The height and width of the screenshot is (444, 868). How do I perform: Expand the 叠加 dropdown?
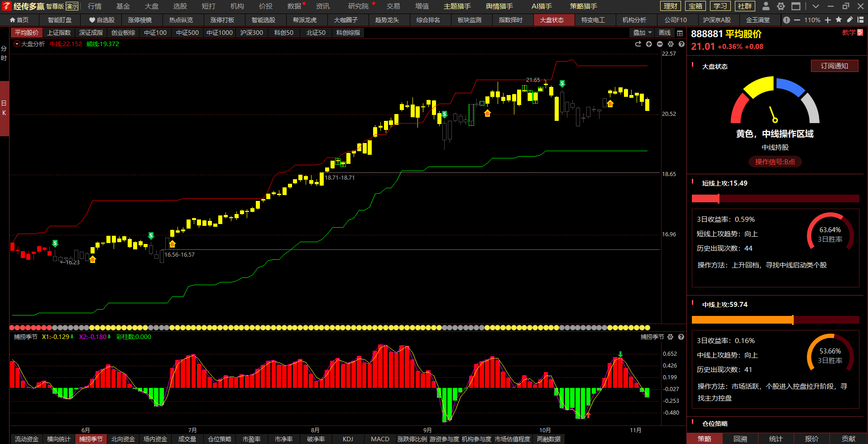tap(642, 33)
